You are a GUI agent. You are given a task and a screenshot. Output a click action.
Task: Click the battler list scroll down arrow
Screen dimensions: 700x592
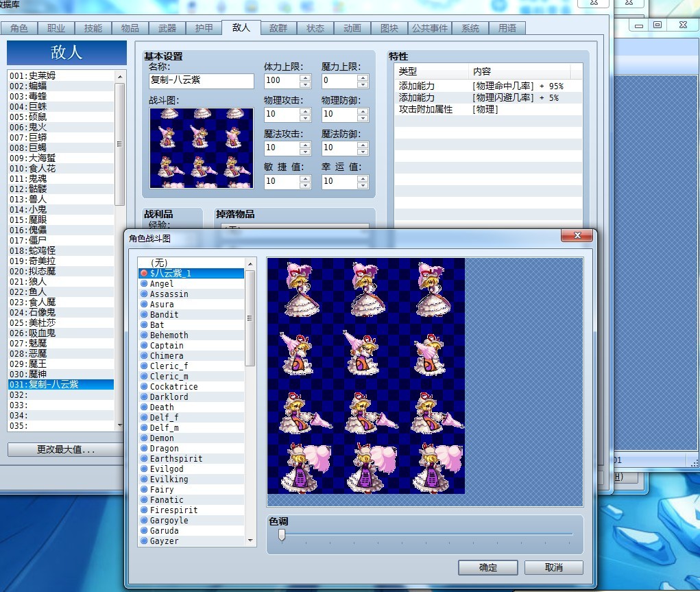(250, 541)
